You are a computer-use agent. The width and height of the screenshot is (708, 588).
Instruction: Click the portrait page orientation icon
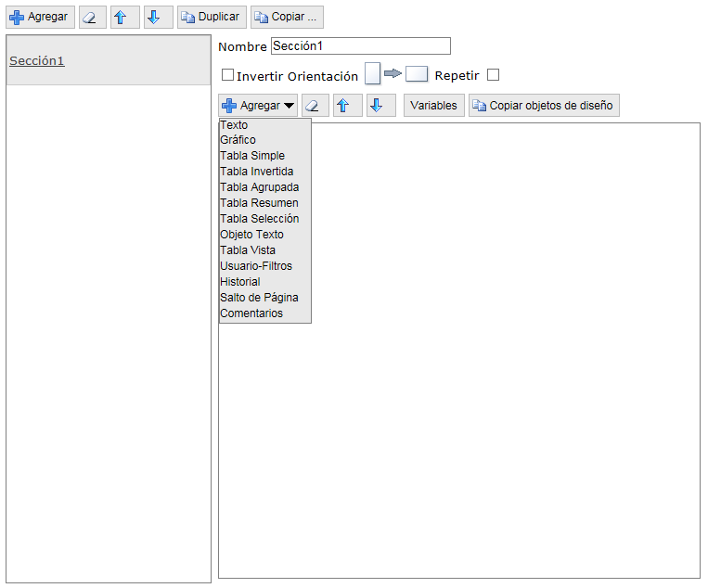373,74
